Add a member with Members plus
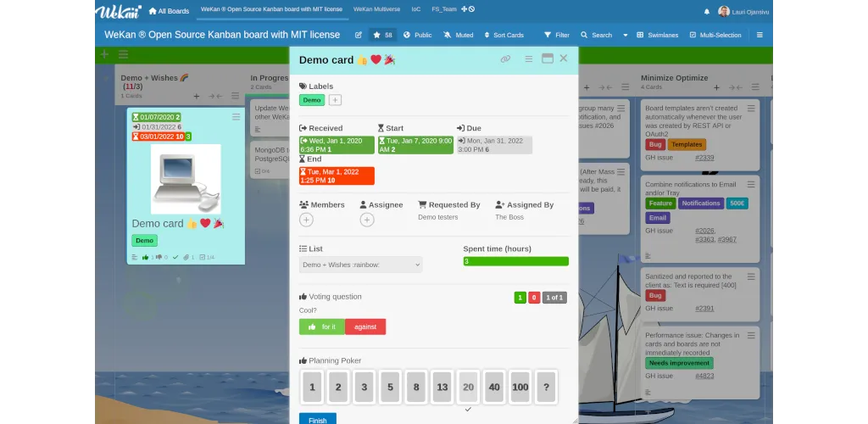 click(x=306, y=220)
